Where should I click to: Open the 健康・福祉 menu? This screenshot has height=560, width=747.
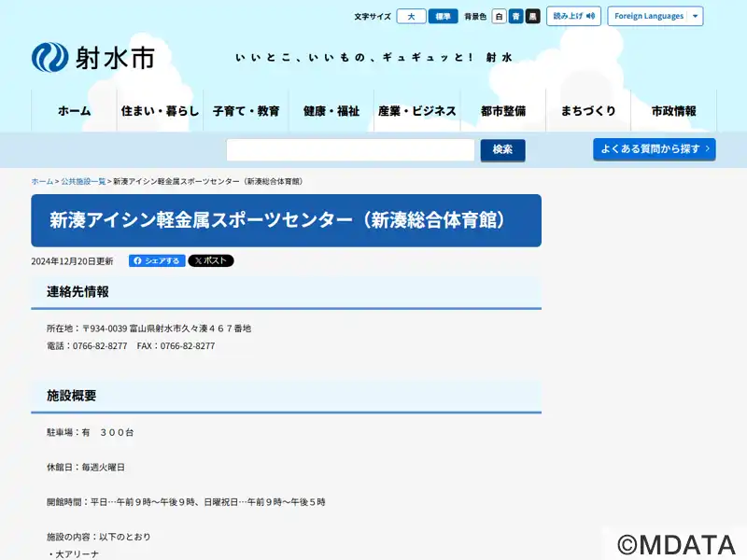tap(331, 110)
